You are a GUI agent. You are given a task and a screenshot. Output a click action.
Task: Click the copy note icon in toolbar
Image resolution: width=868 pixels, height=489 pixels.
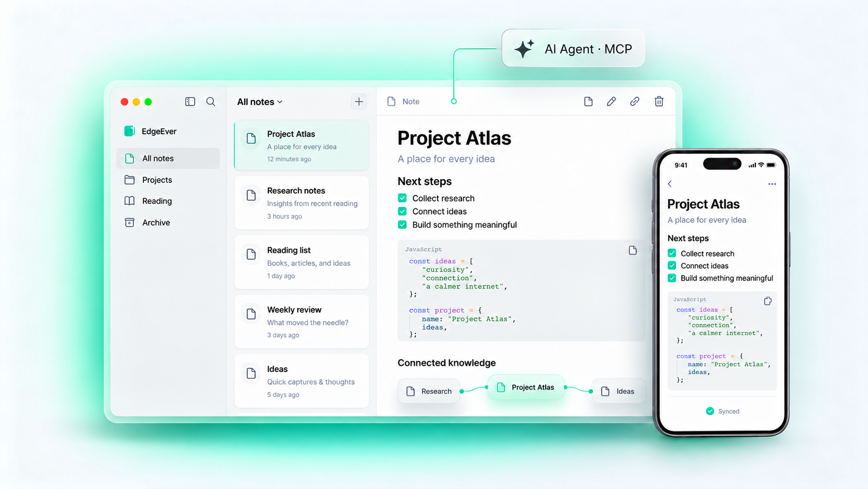[x=588, y=101]
